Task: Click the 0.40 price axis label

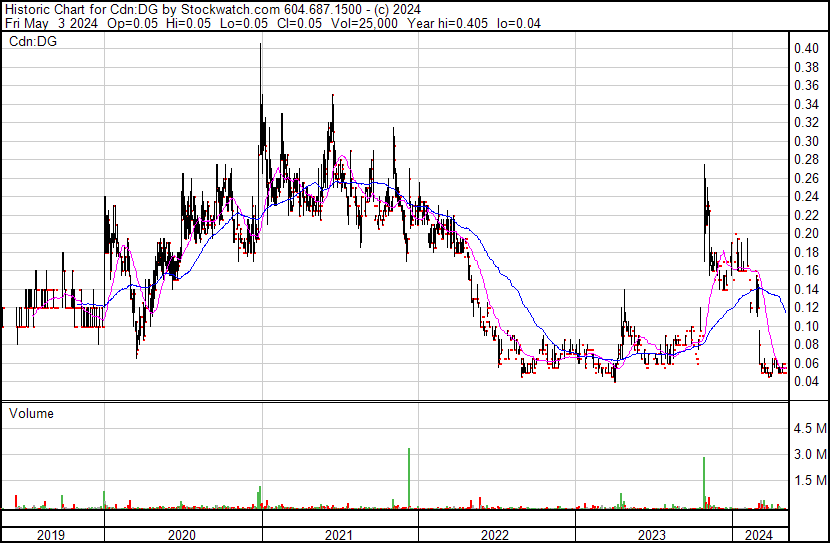Action: click(x=806, y=48)
